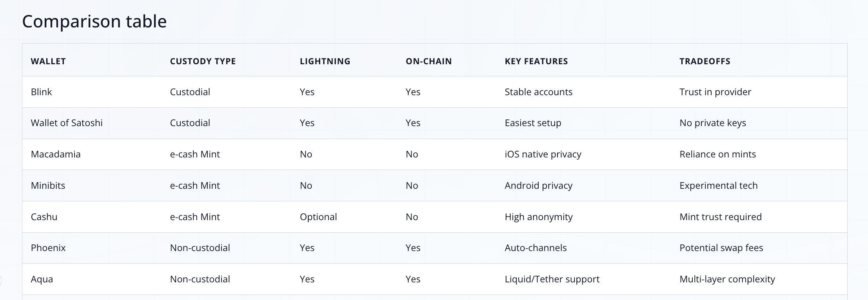Click the CUSTODY TYPE column header

pos(203,61)
